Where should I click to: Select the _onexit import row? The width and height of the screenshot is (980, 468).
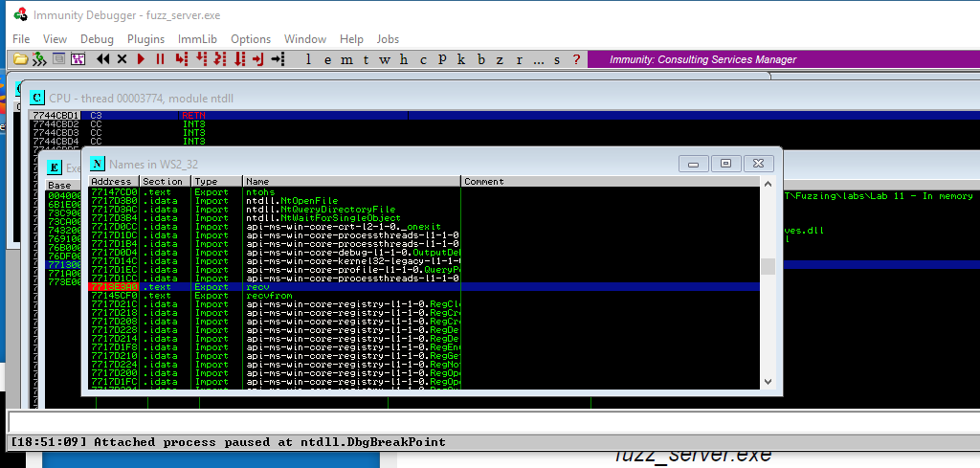click(x=424, y=227)
